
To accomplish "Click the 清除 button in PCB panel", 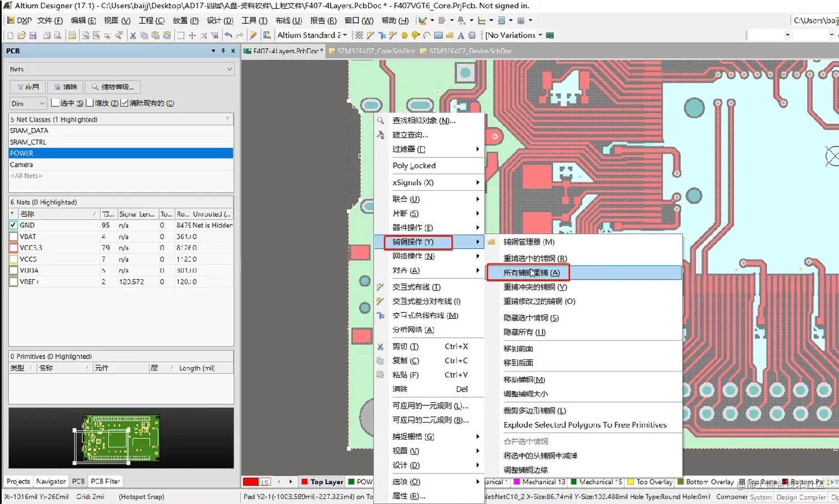I will pos(65,87).
